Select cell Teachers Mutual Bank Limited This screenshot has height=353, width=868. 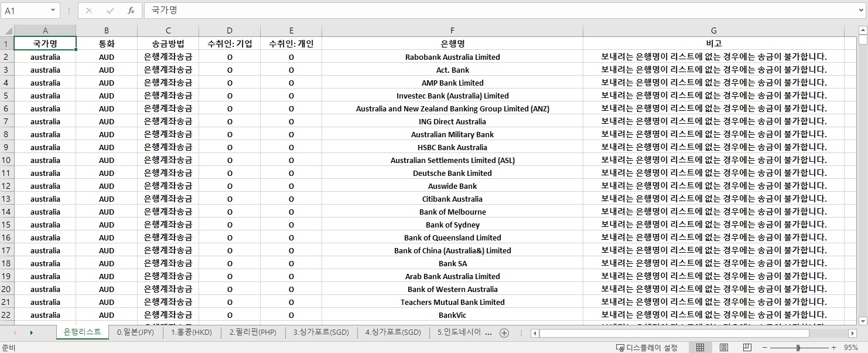453,302
